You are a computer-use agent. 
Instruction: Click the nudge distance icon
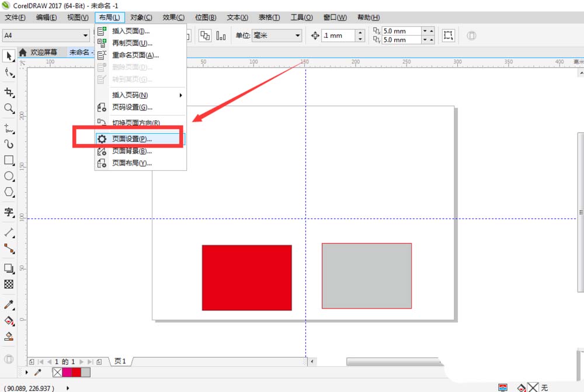click(315, 36)
